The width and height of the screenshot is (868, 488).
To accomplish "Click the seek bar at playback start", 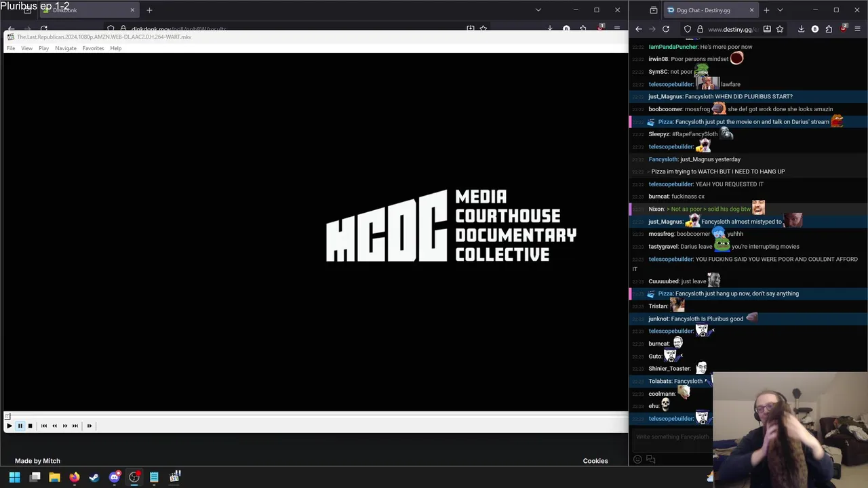I will [x=7, y=416].
